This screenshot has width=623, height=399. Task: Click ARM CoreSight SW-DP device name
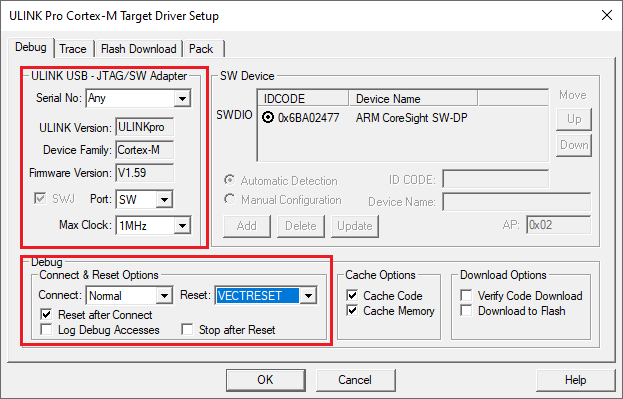pos(411,118)
